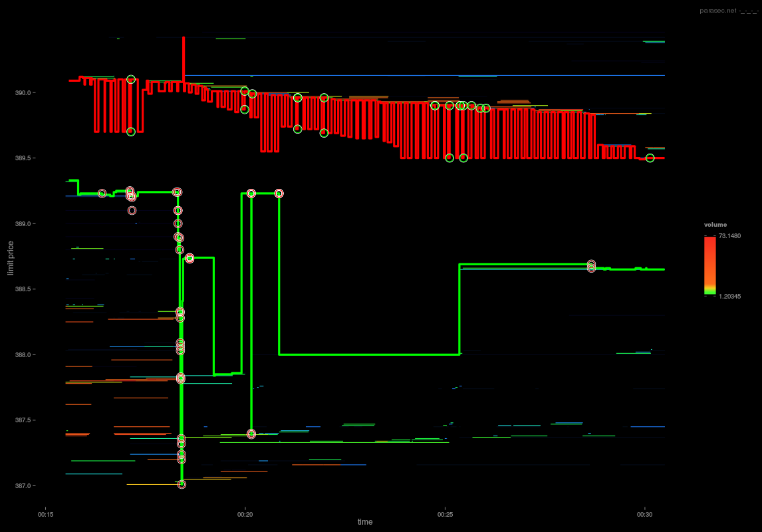Click the circled marker on the bid line near 00:28
Screen dimensions: 762x532
tap(590, 266)
